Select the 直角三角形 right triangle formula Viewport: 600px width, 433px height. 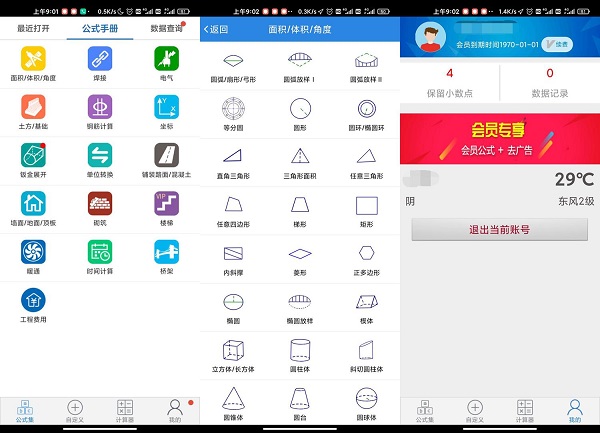(x=233, y=163)
